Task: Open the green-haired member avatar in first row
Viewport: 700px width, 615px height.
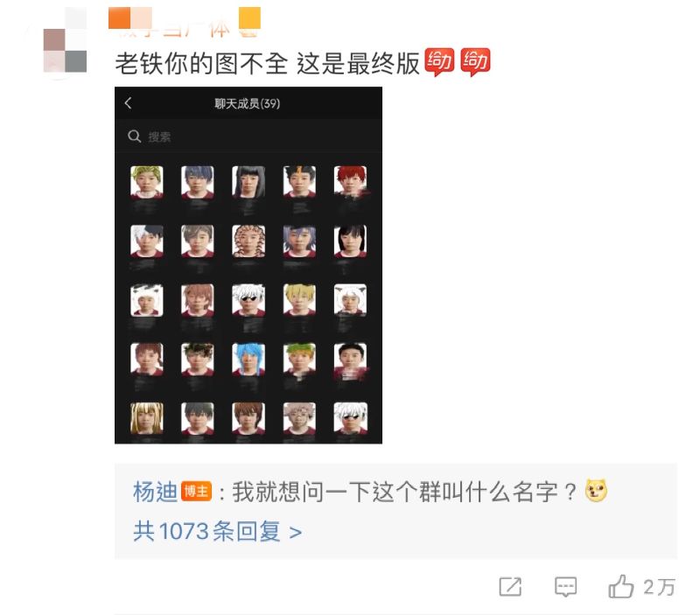Action: [146, 182]
